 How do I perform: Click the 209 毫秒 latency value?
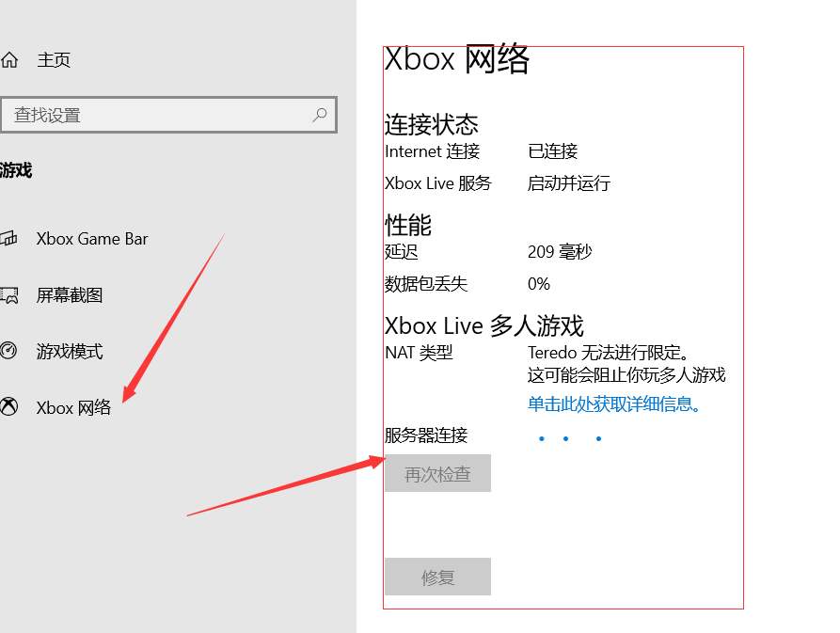pos(560,252)
